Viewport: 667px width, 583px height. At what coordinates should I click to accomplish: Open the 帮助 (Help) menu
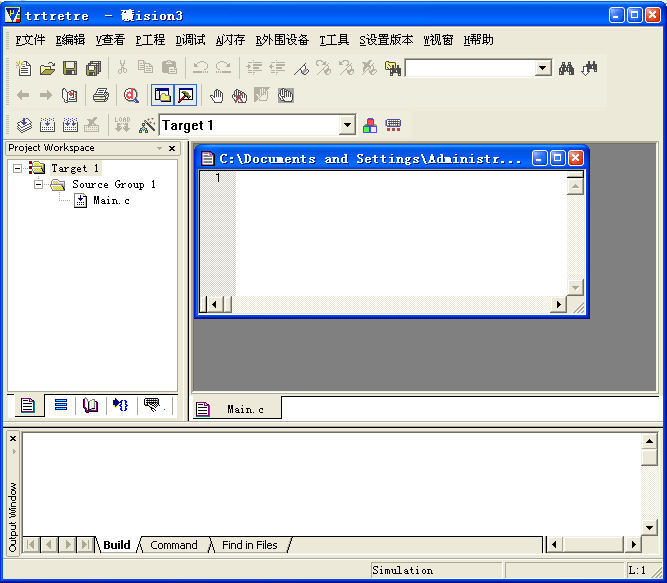pos(479,40)
